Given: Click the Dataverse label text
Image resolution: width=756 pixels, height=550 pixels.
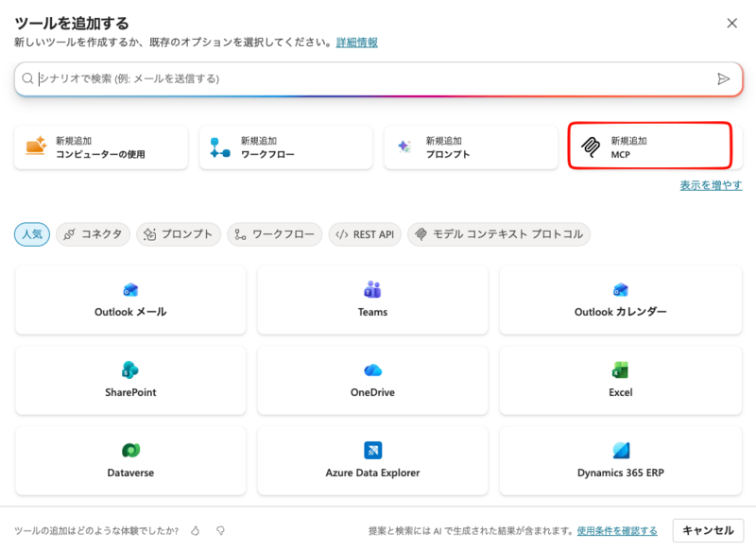Looking at the screenshot, I should [x=130, y=473].
